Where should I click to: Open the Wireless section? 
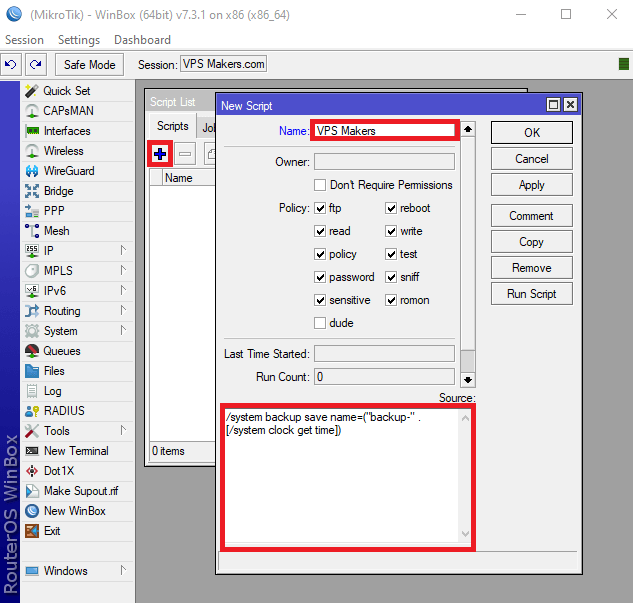tap(78, 151)
